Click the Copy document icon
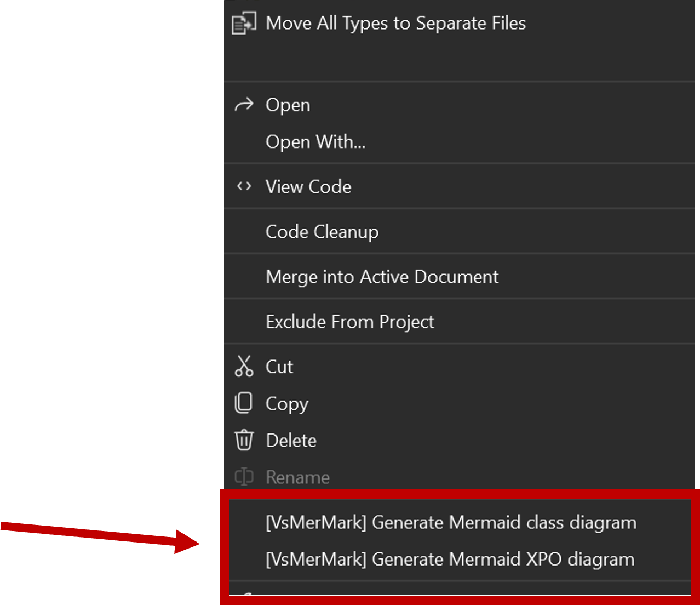 tap(243, 403)
